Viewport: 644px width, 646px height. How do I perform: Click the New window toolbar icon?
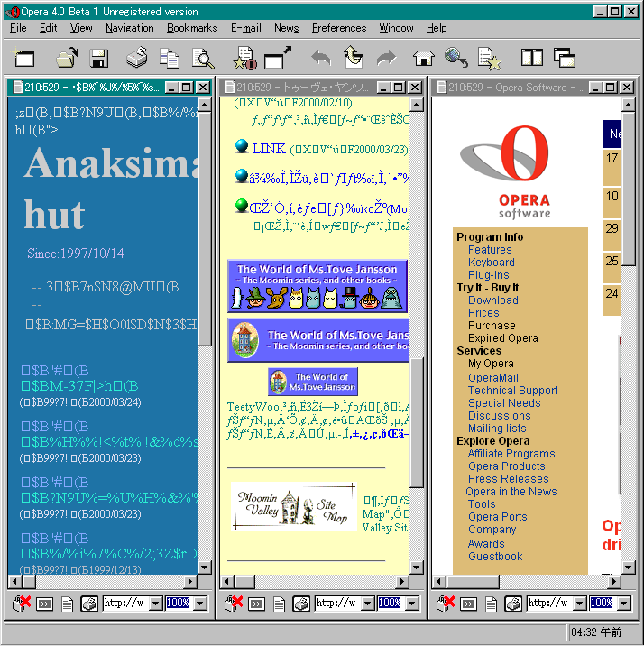point(23,58)
